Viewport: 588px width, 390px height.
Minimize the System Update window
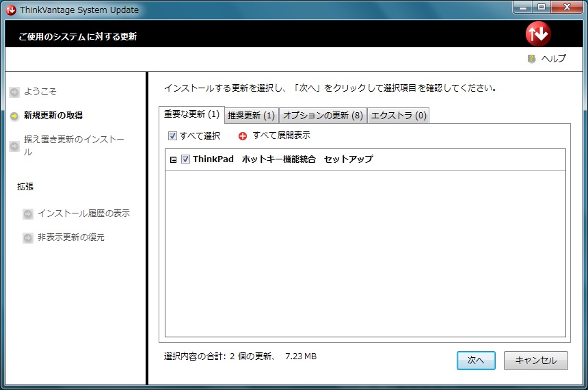point(523,7)
